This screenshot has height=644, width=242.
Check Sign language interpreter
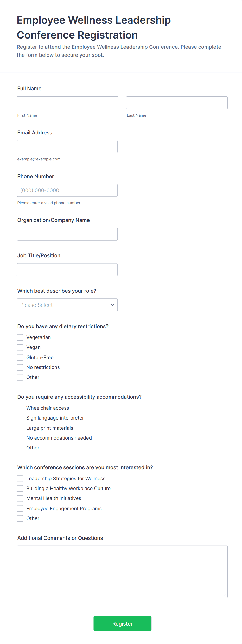pyautogui.click(x=20, y=418)
